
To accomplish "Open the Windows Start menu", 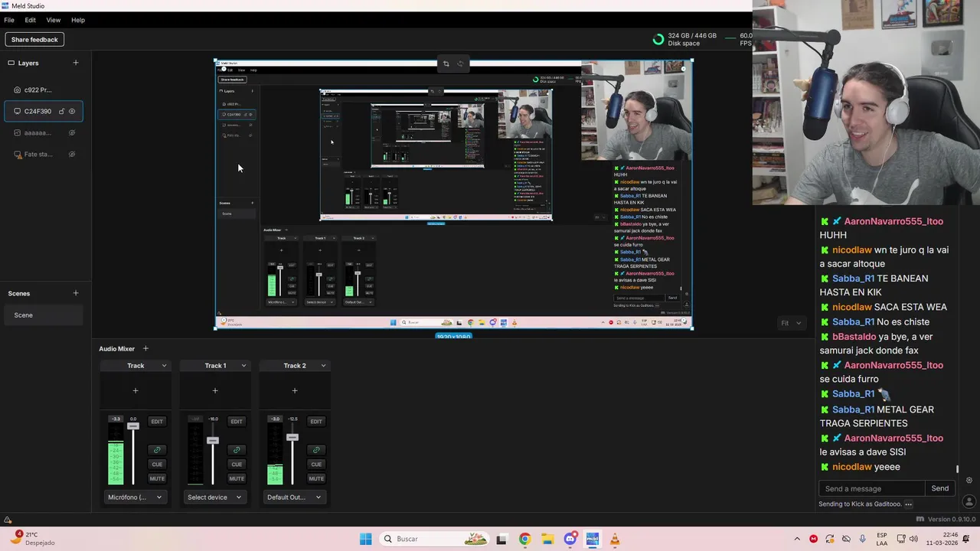I will (x=366, y=539).
